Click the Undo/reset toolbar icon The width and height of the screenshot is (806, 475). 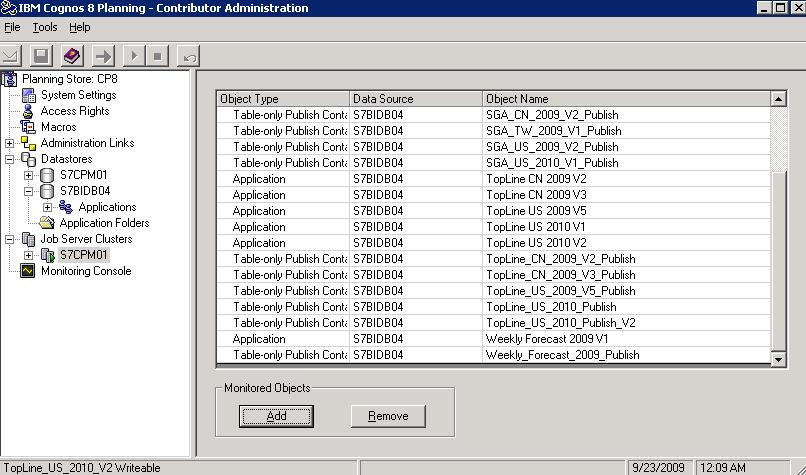189,56
